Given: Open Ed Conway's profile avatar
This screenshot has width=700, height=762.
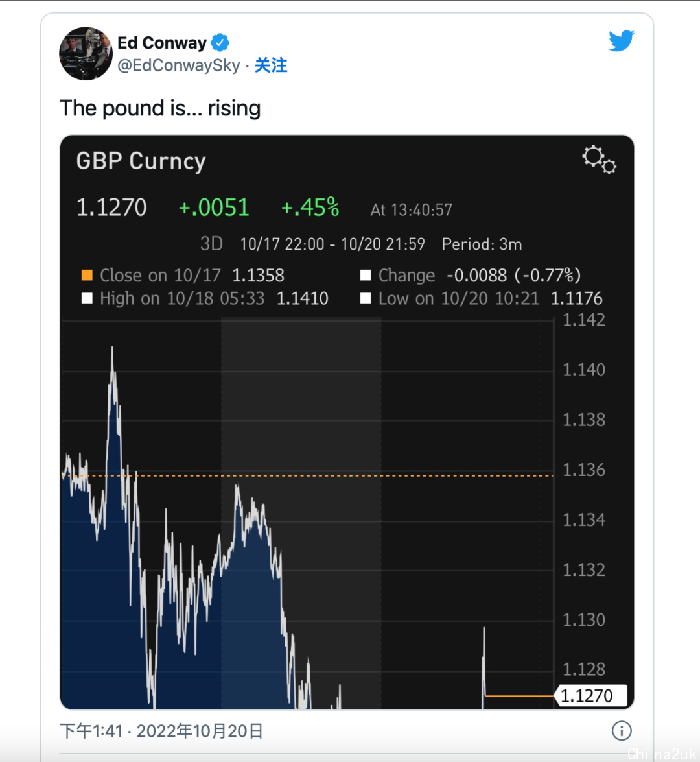Looking at the screenshot, I should coord(86,53).
